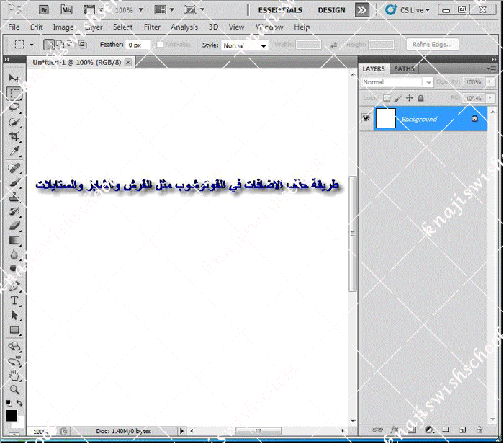Open the Style dropdown in options bar

pyautogui.click(x=244, y=45)
